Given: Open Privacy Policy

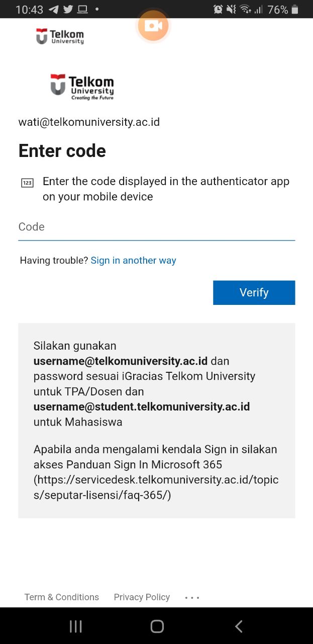Looking at the screenshot, I should [x=142, y=597].
